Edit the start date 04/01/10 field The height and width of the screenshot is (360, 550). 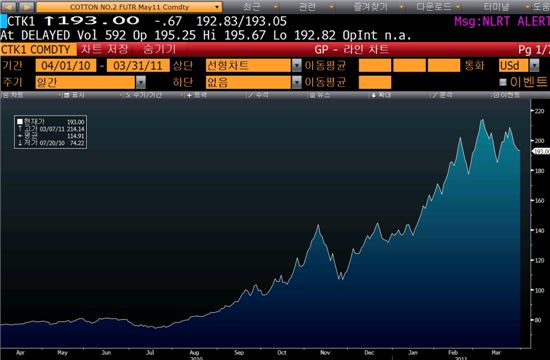66,66
